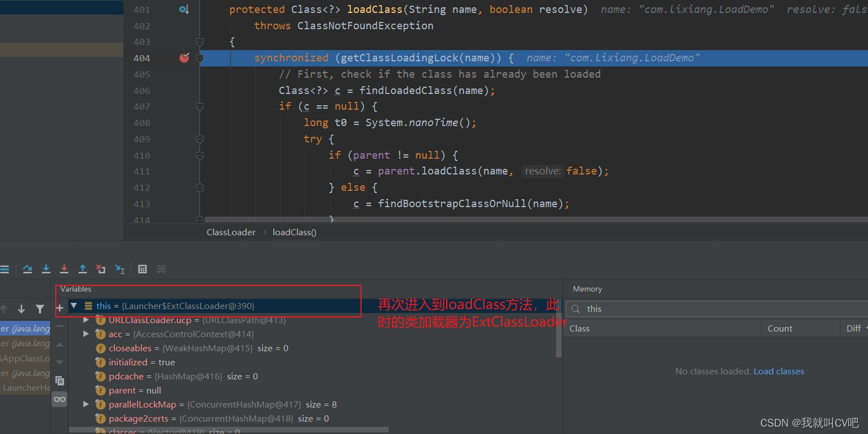Click the LauncherHe… stack frame entry
Screen dimensions: 868x434
pos(25,387)
